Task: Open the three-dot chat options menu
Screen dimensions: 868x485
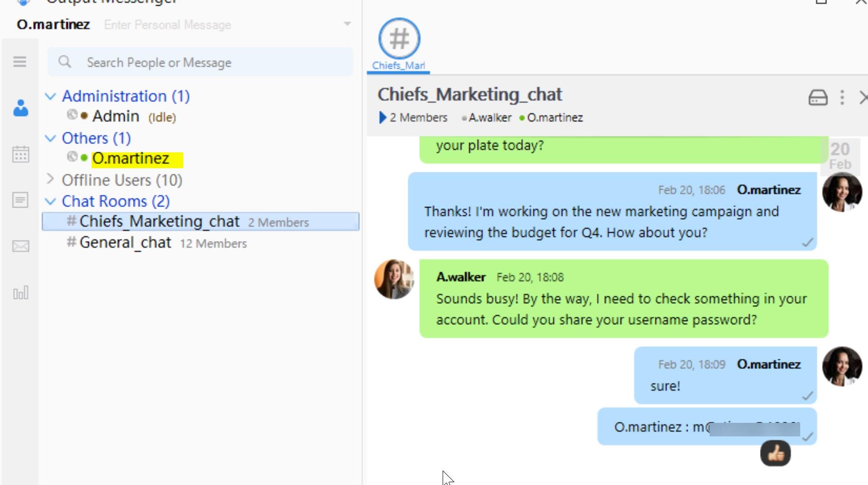Action: [842, 98]
